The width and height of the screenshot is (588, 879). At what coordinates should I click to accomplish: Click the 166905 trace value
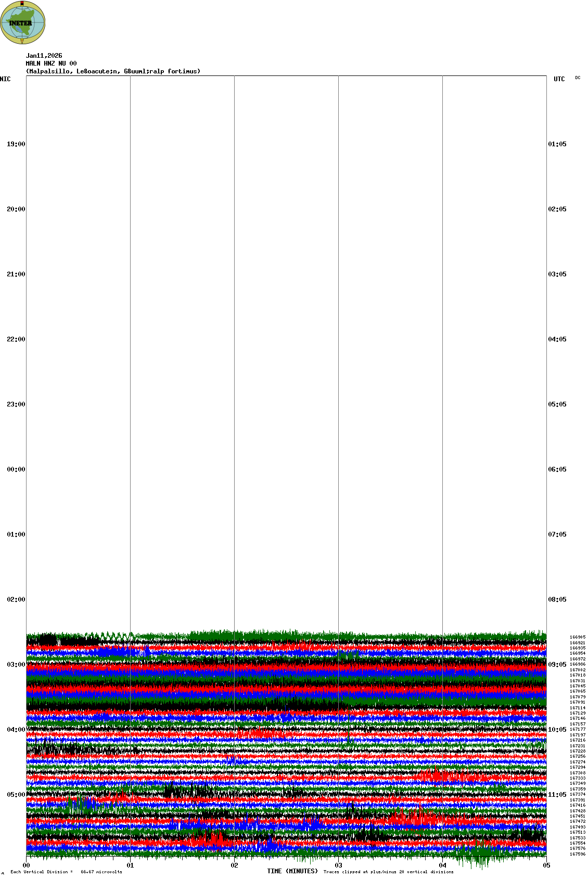577,637
